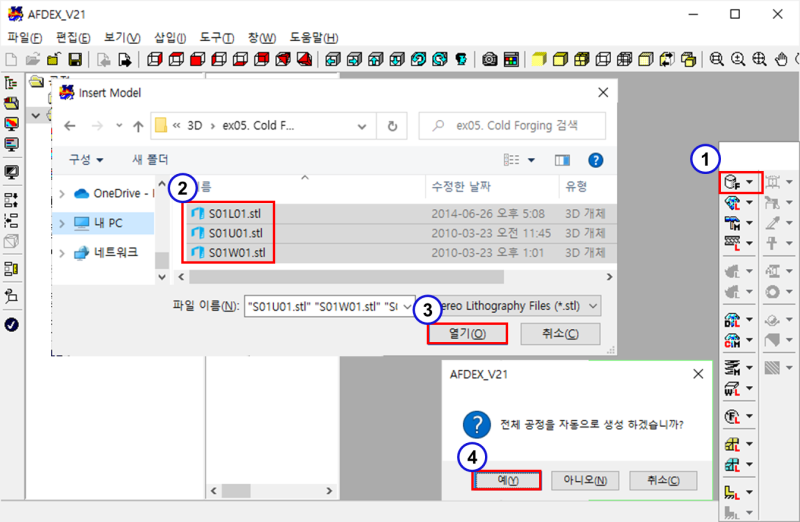Click 예 (Yes) in the AFDEX_V21 prompt
Screen dimensions: 800x522
pyautogui.click(x=507, y=480)
